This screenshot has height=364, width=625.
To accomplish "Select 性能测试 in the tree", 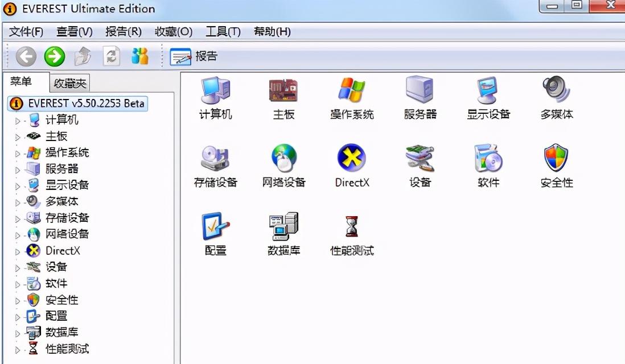I will coord(67,349).
